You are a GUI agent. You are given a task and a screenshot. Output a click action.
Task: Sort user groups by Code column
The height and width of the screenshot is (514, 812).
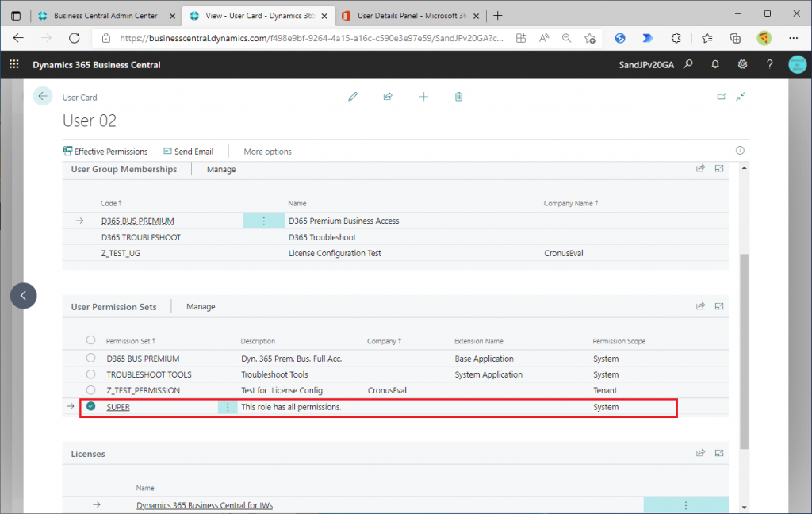111,203
